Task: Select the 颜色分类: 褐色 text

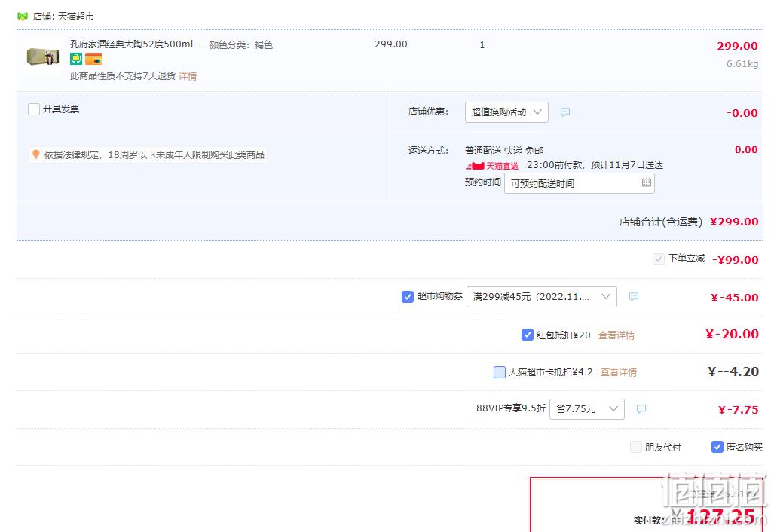Action: click(241, 45)
